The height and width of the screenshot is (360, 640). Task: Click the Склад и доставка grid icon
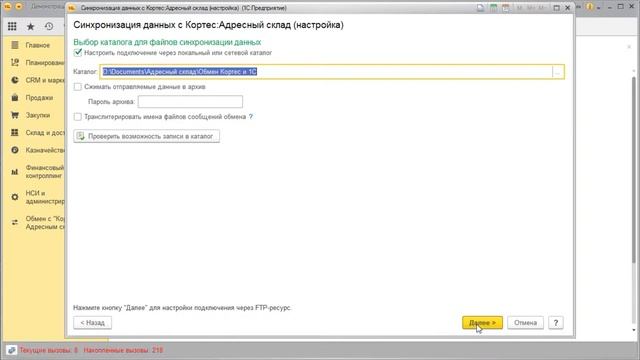pyautogui.click(x=15, y=133)
